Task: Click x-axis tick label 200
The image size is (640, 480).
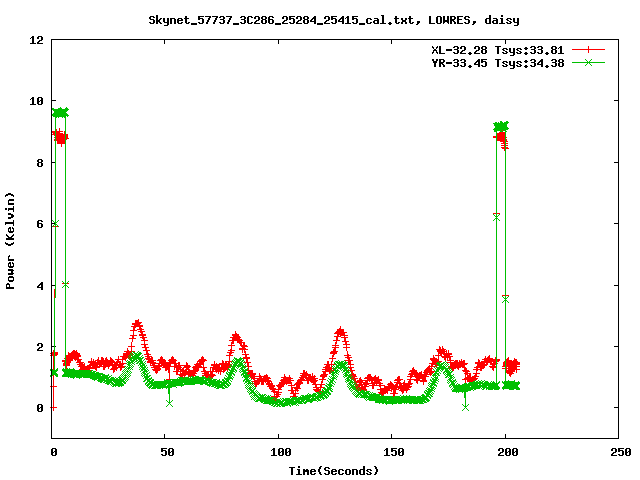Action: pyautogui.click(x=507, y=452)
